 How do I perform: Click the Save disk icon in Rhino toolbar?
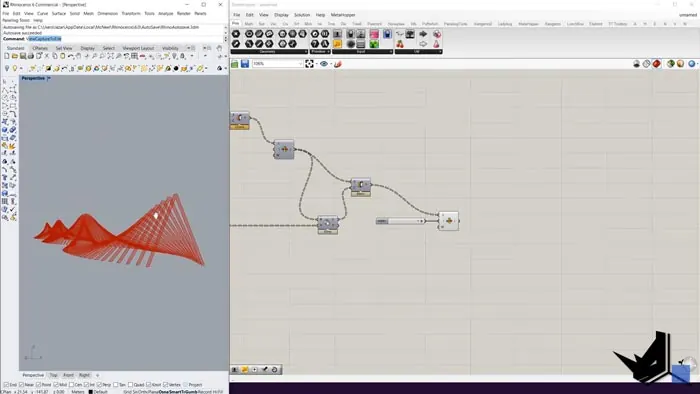[23, 56]
